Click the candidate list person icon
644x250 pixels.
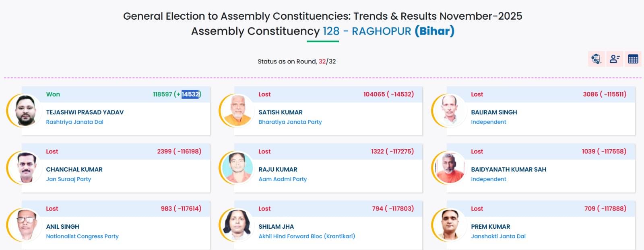pyautogui.click(x=615, y=59)
